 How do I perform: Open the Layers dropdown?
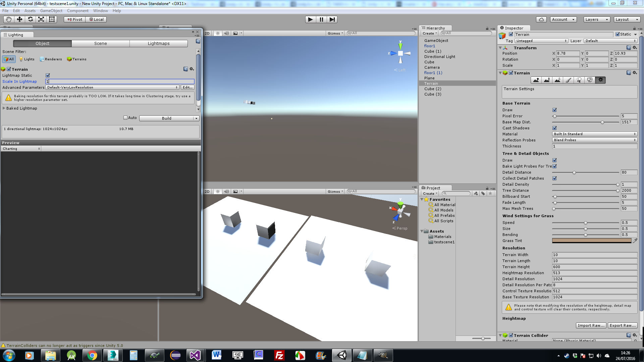point(596,19)
